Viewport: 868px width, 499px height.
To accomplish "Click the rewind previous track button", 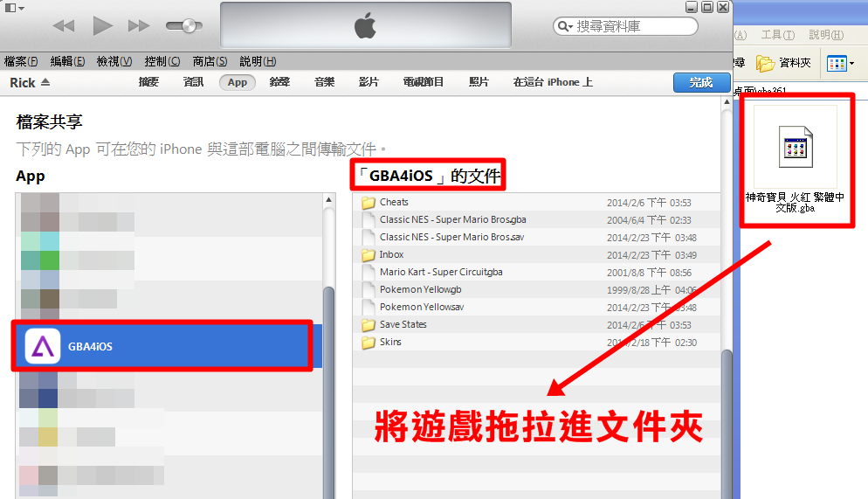I will (x=64, y=25).
